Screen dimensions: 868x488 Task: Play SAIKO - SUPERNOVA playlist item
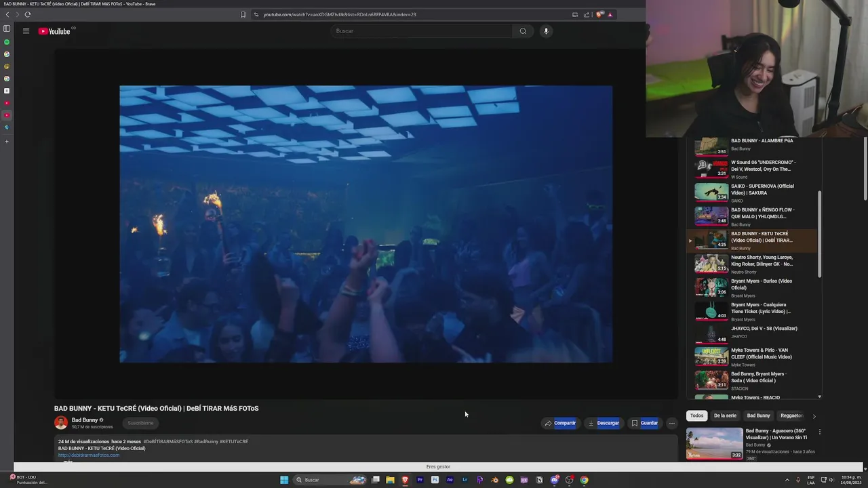753,192
